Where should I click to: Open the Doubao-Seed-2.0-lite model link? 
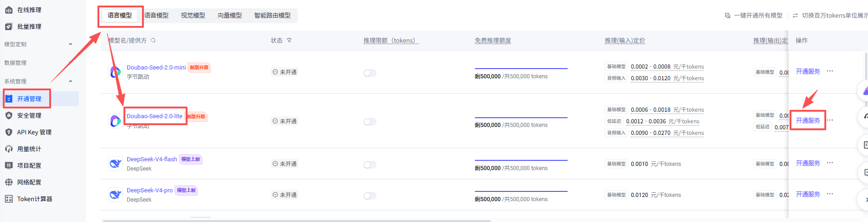[x=155, y=116]
